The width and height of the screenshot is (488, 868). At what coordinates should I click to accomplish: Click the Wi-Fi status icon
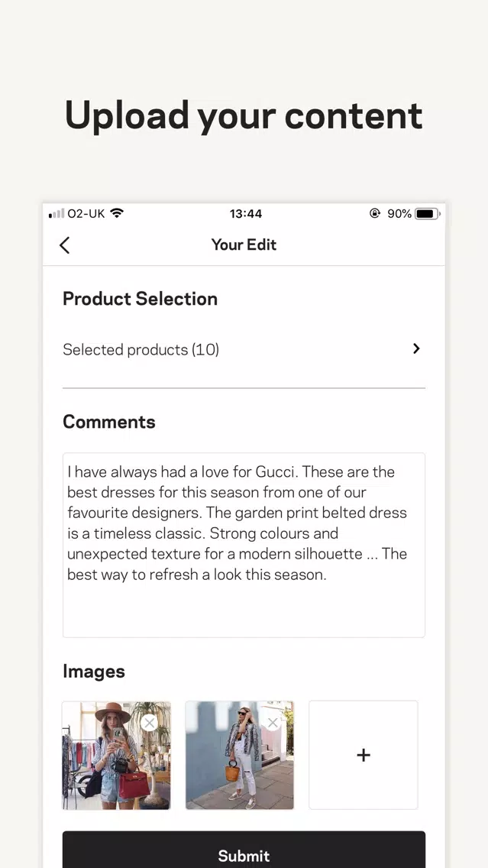[x=117, y=213]
